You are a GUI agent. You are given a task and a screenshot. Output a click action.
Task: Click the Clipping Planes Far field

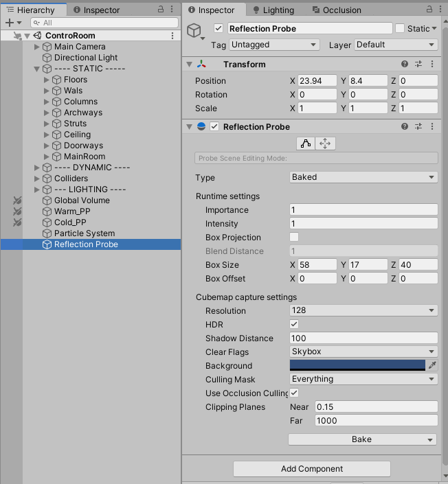tap(377, 420)
